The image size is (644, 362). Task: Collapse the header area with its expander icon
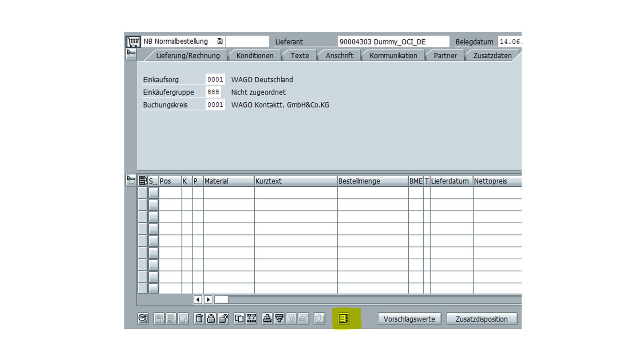131,54
